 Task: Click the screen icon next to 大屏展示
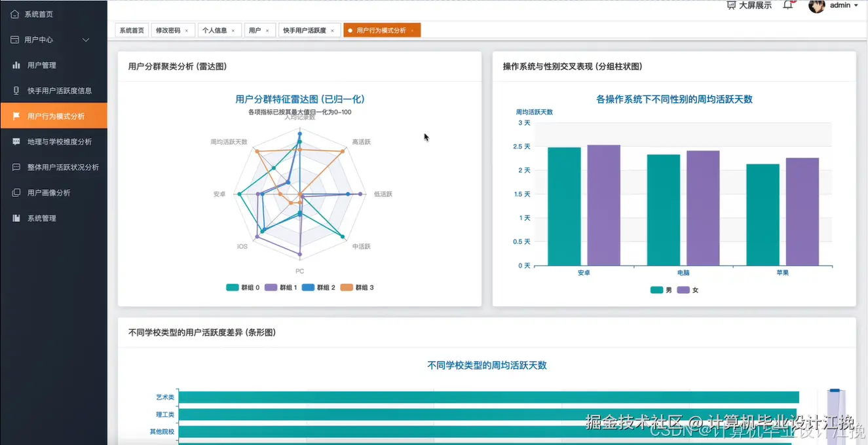(x=731, y=5)
